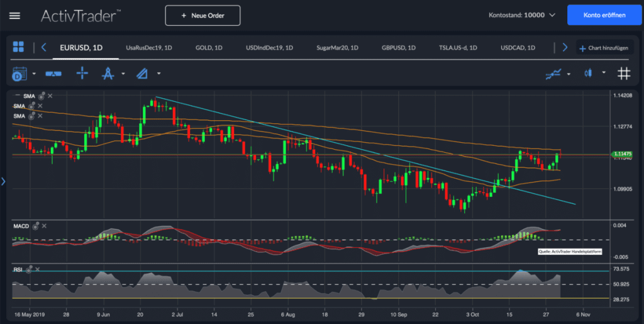The height and width of the screenshot is (324, 644).
Task: Expand the left side panel chevron
Action: (x=3, y=181)
